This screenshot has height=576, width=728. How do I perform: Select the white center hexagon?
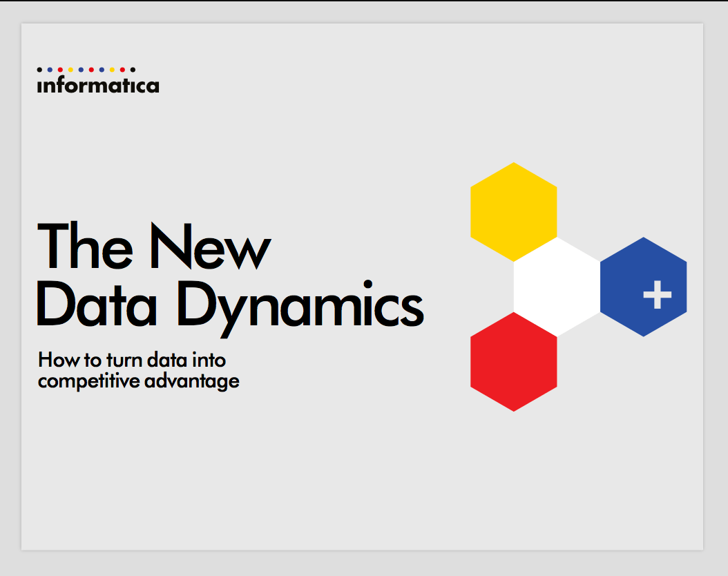(557, 287)
